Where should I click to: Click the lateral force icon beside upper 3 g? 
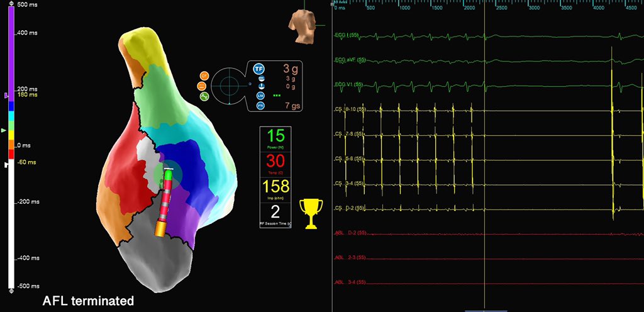coord(260,78)
